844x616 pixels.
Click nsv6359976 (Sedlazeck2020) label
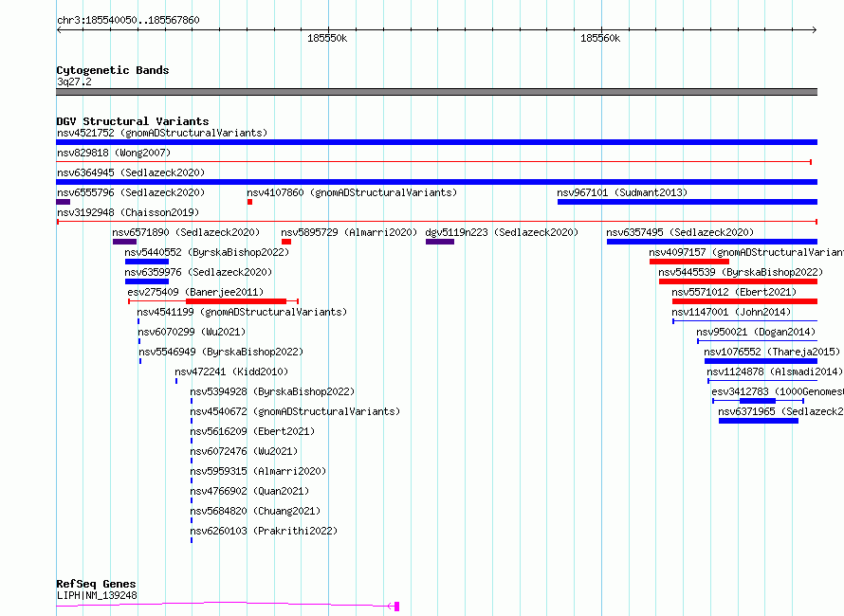198,272
